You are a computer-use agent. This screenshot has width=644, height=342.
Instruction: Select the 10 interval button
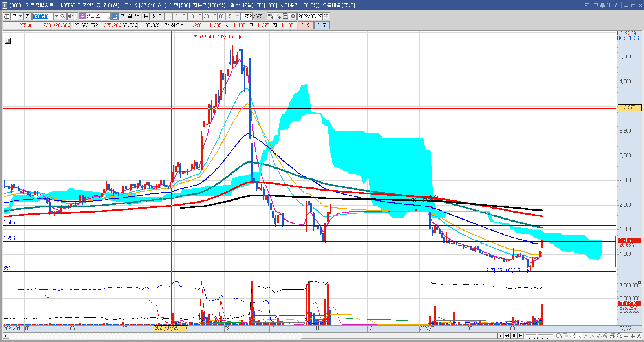tap(191, 16)
